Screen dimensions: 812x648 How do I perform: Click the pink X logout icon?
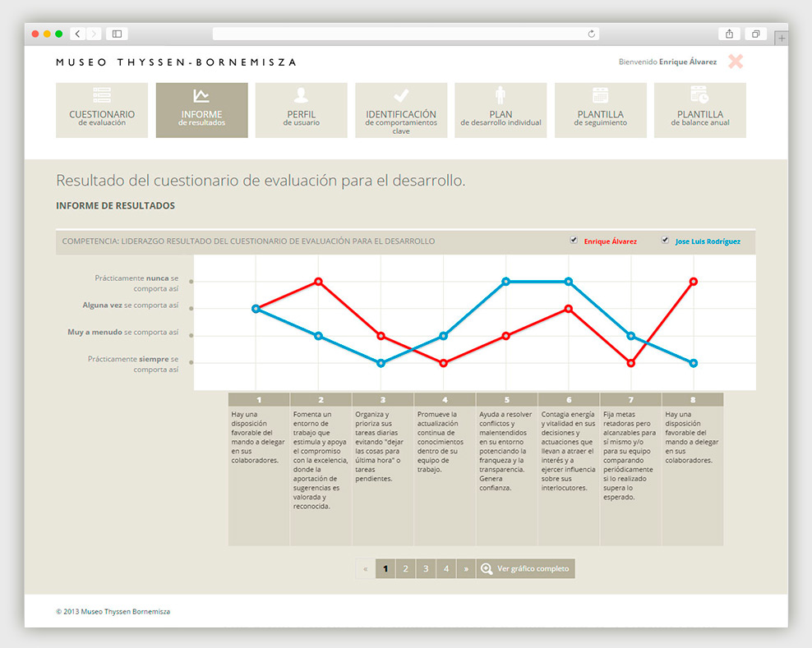[x=736, y=62]
